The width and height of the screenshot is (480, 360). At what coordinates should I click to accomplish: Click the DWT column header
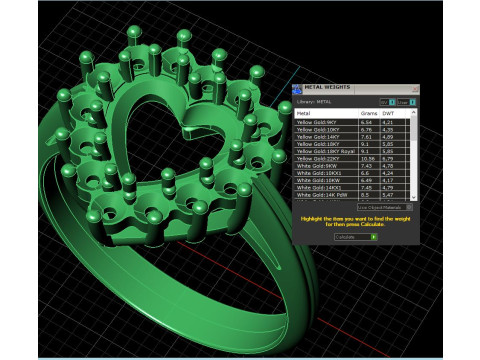coord(393,113)
